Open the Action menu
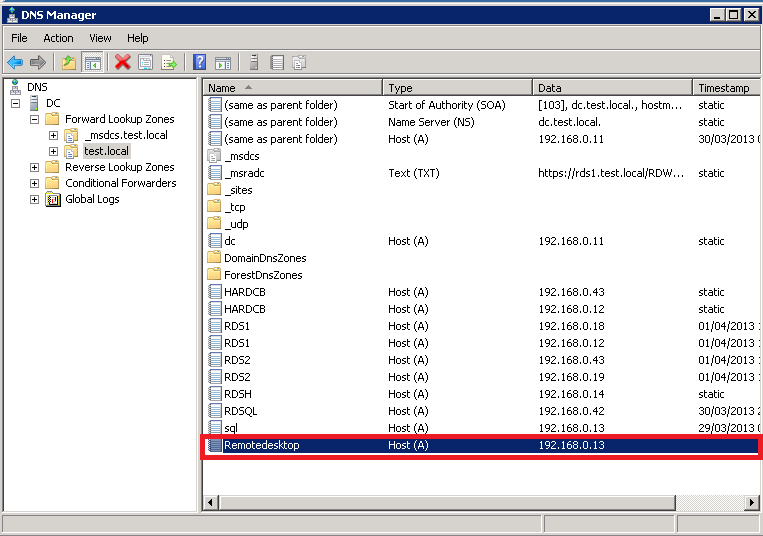Screen dimensions: 763x536 [58, 38]
